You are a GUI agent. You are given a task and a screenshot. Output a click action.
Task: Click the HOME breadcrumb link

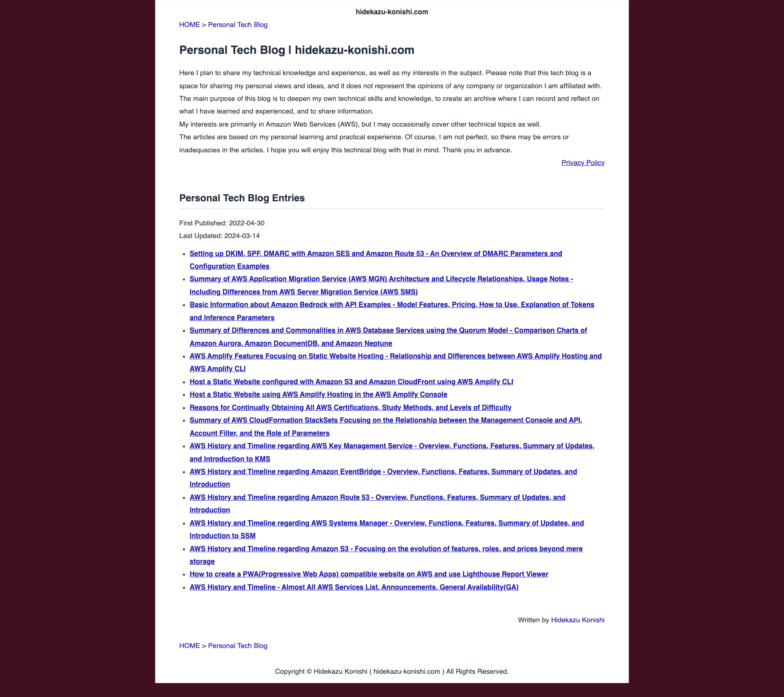point(189,24)
